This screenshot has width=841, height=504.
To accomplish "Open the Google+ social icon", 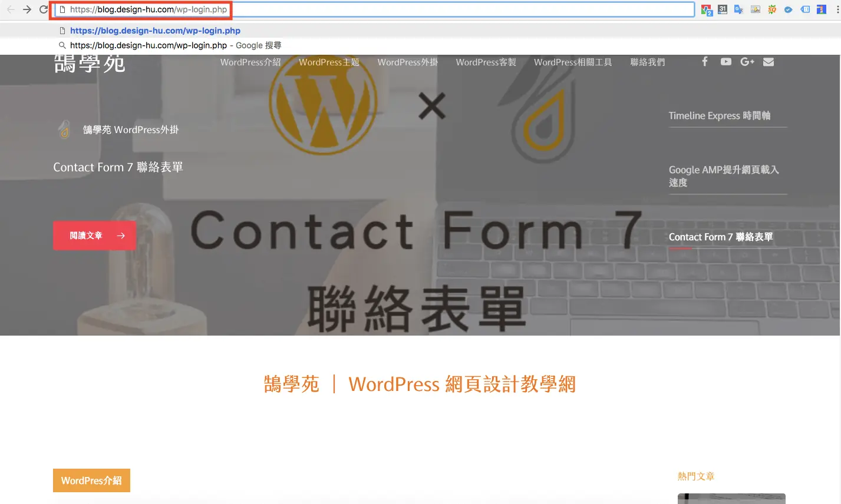I will coord(747,61).
